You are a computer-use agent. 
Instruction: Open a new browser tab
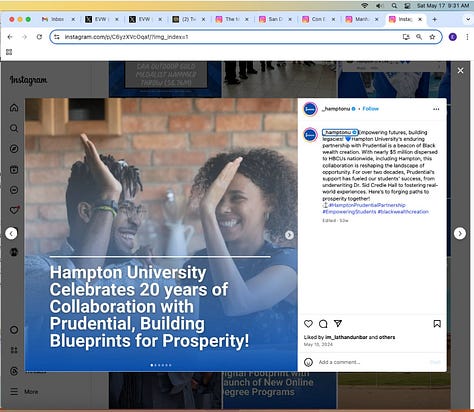434,19
